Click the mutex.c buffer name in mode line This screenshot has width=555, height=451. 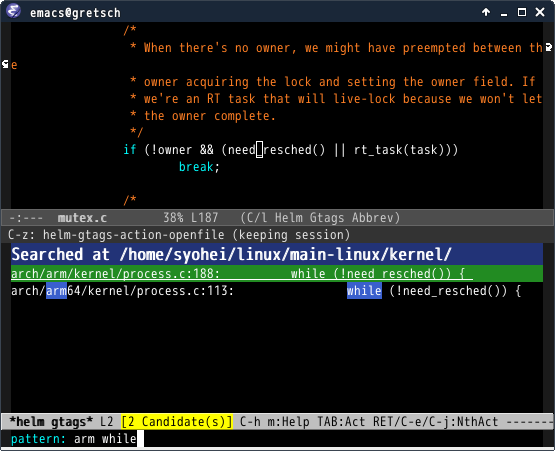coord(82,218)
